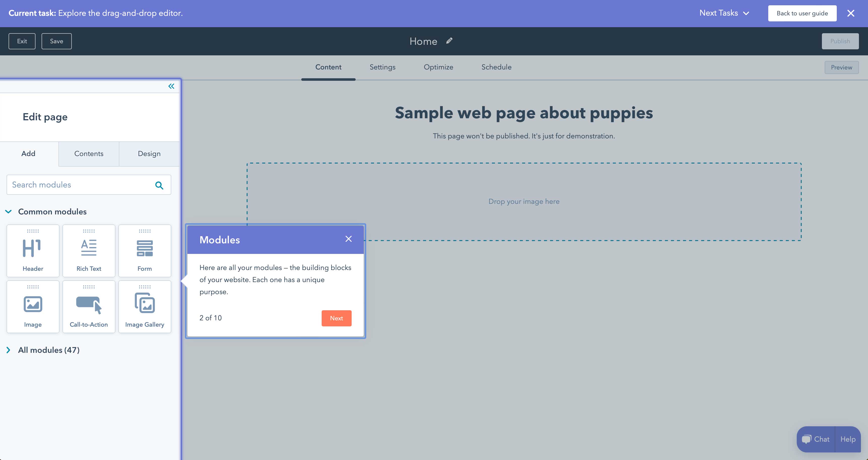This screenshot has width=868, height=460.
Task: Select the Design tab in Edit page panel
Action: (x=149, y=154)
